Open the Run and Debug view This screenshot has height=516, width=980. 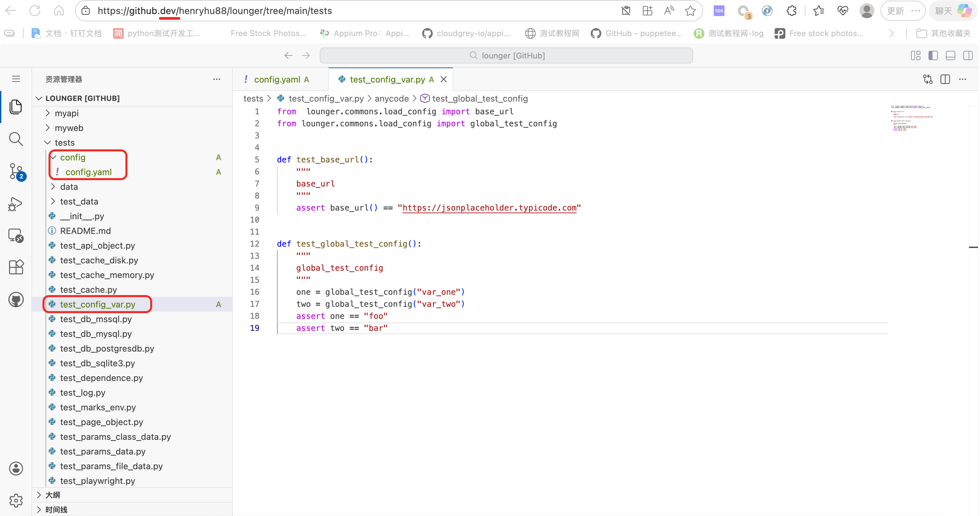pos(16,204)
